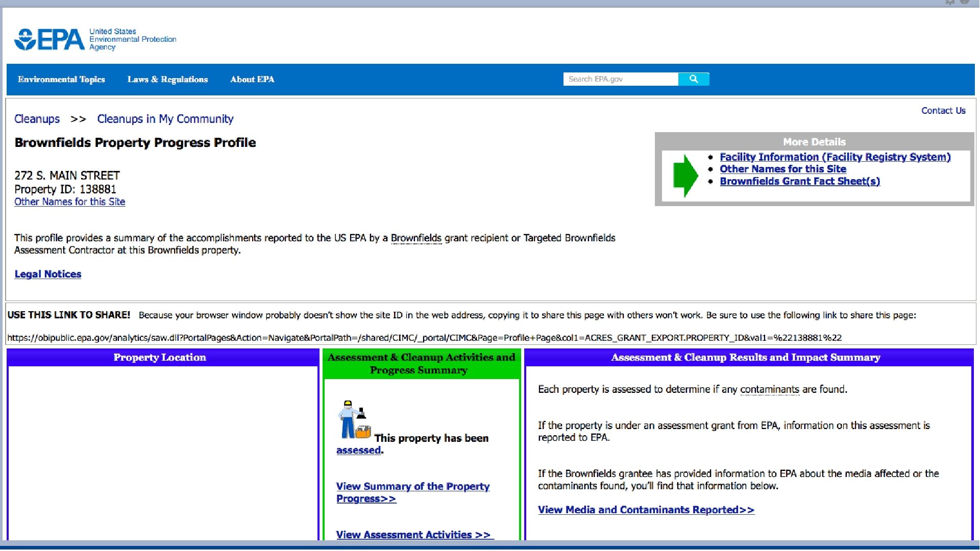Go to the Cleanups breadcrumb link
Screen dimensions: 980x551
pos(37,119)
